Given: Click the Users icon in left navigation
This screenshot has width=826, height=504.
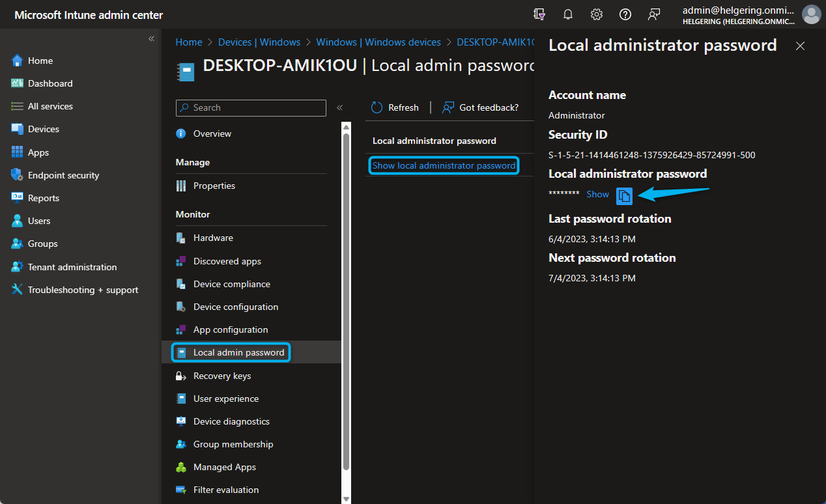Looking at the screenshot, I should [x=18, y=221].
